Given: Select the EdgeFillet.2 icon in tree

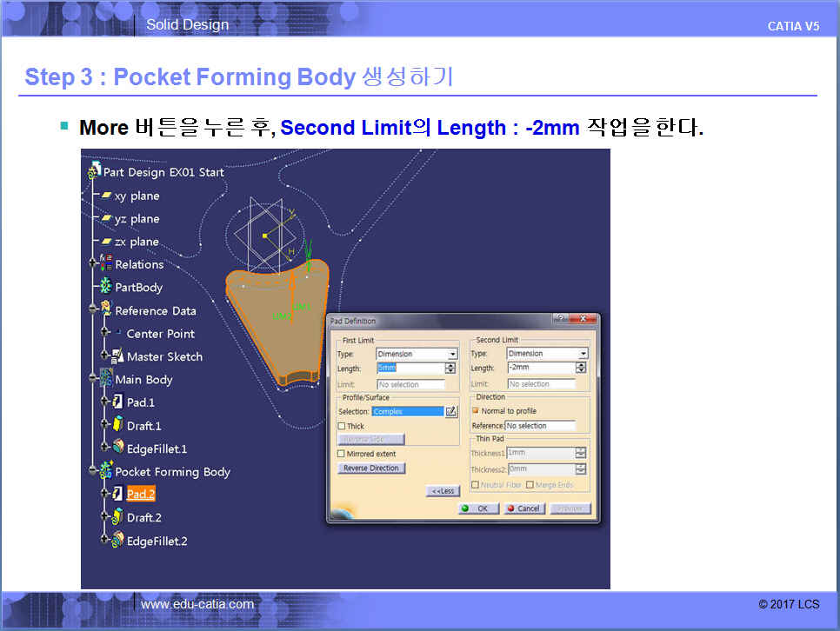Looking at the screenshot, I should [x=117, y=541].
